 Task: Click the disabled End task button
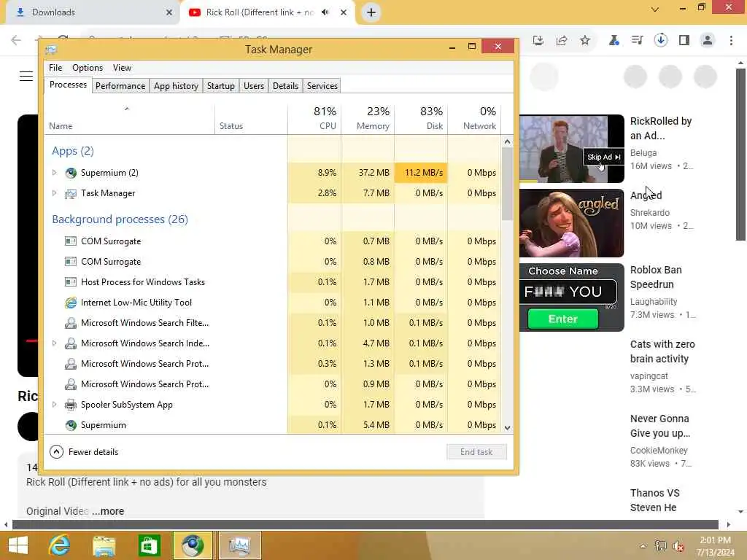pos(476,452)
